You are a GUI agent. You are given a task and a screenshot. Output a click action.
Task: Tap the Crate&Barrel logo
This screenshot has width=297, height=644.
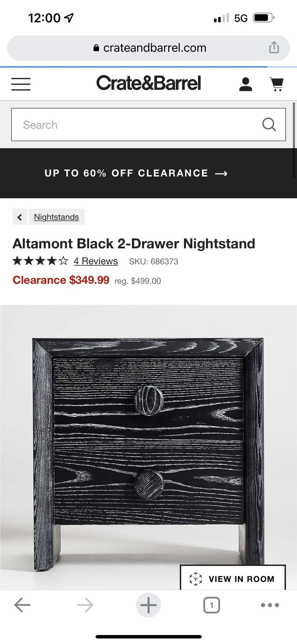click(148, 83)
